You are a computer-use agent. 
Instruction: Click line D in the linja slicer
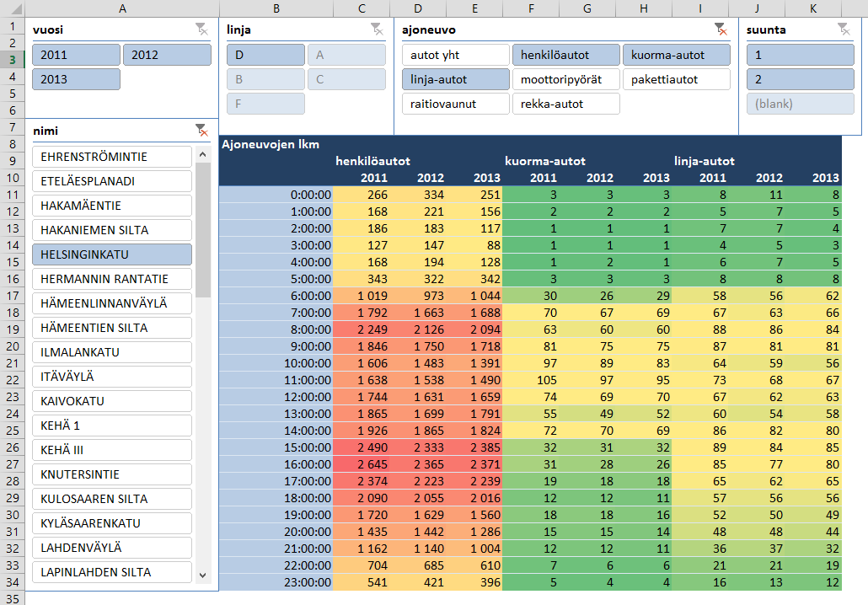(265, 56)
